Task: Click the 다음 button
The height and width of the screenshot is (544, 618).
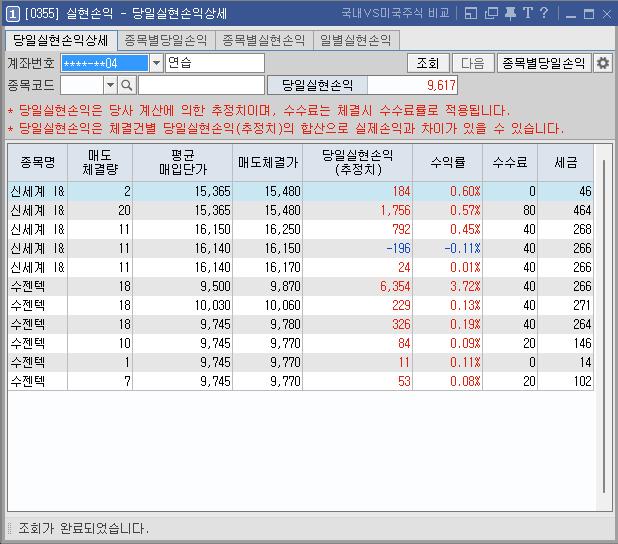Action: 473,63
